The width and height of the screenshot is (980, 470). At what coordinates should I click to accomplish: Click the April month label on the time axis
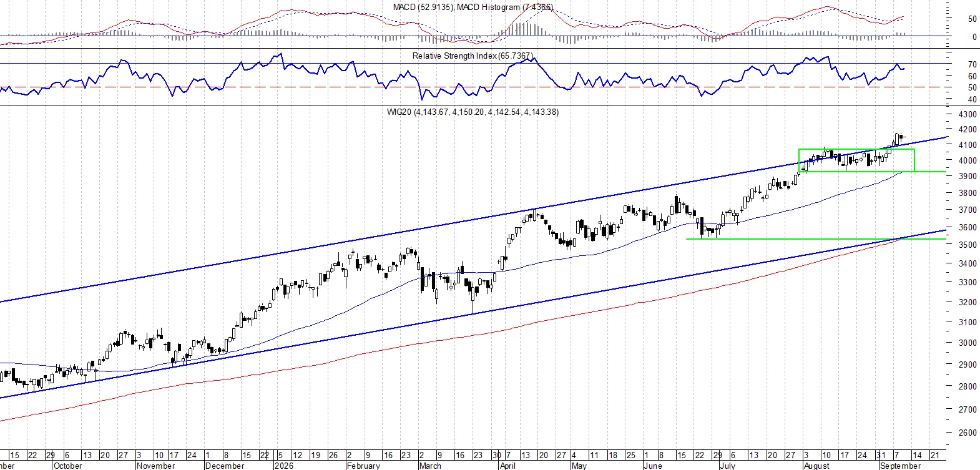507,466
